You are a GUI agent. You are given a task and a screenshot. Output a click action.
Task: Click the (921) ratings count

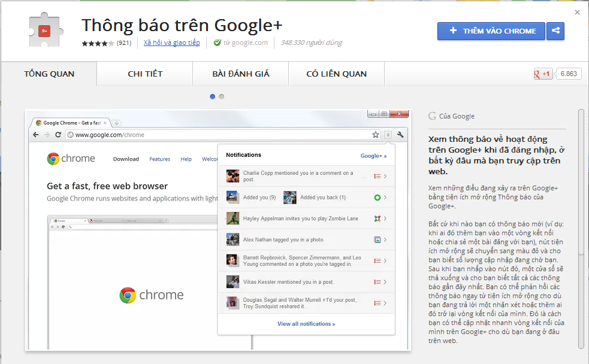pos(124,43)
